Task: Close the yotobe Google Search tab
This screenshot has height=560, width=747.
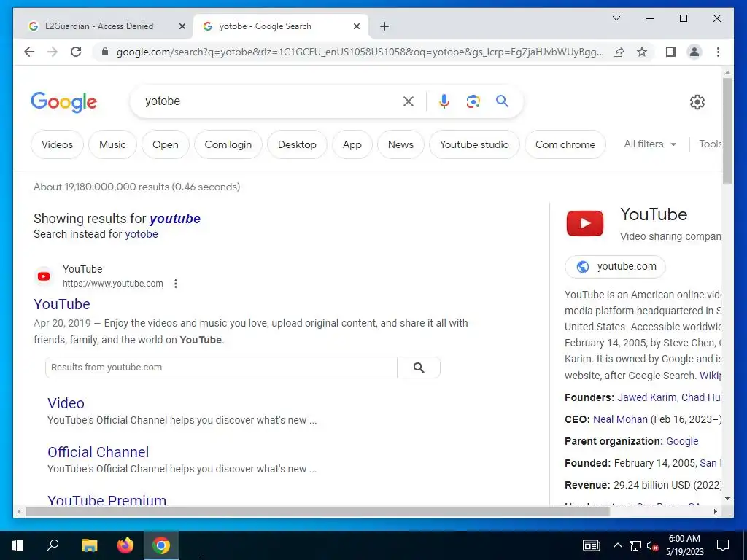Action: pos(356,26)
